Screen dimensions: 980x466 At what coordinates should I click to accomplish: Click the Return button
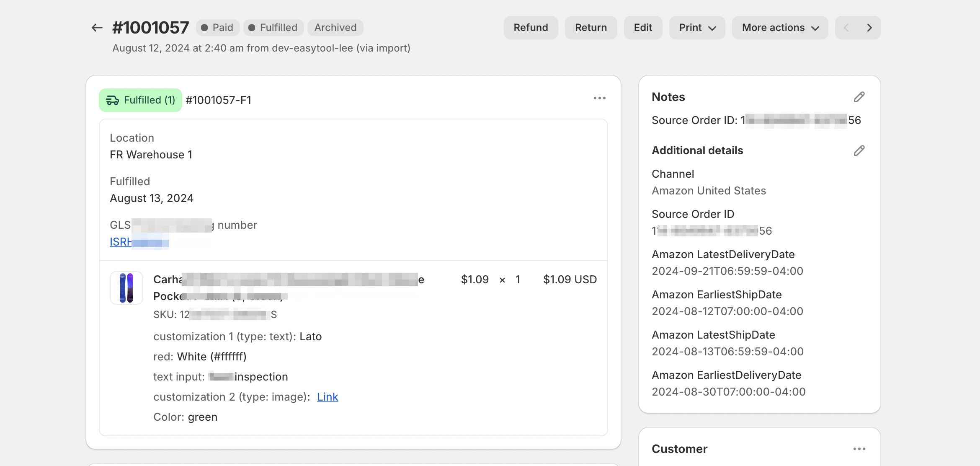(591, 27)
